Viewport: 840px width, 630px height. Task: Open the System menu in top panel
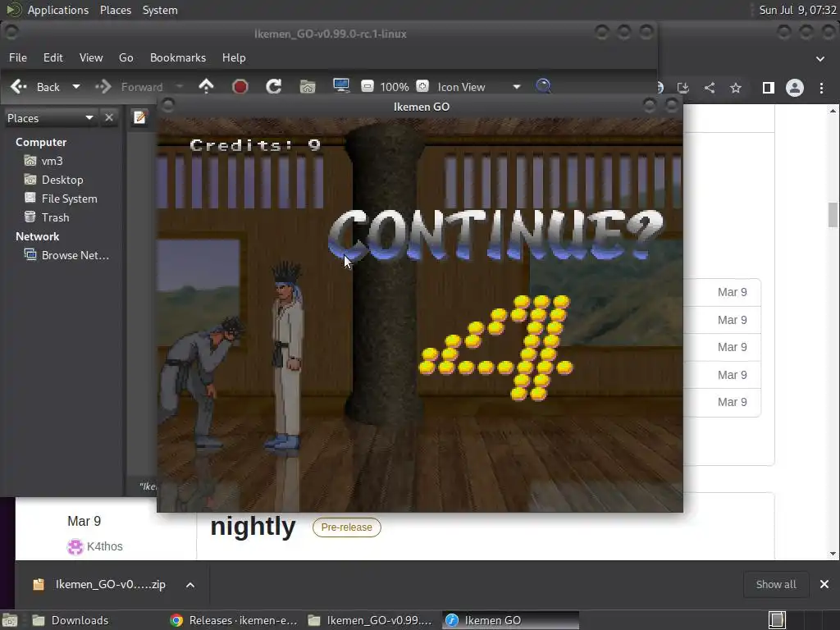pos(160,10)
